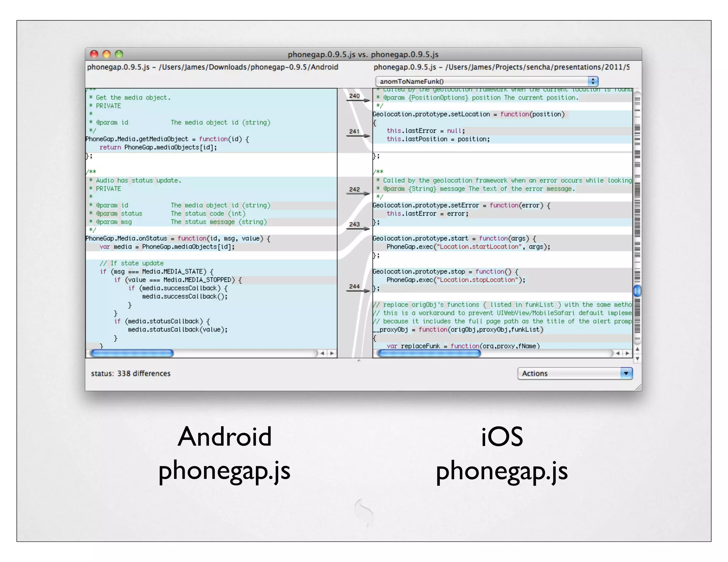Click the green zoom window button

[x=119, y=54]
